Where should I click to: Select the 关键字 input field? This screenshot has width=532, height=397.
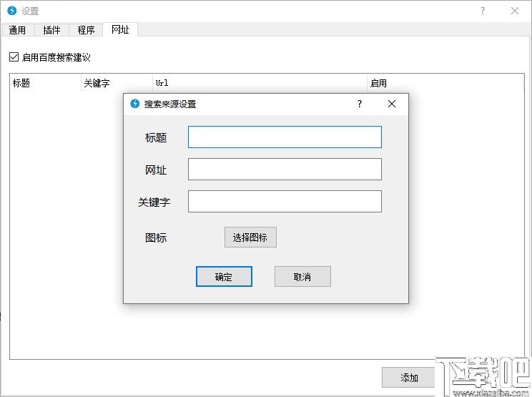(285, 201)
